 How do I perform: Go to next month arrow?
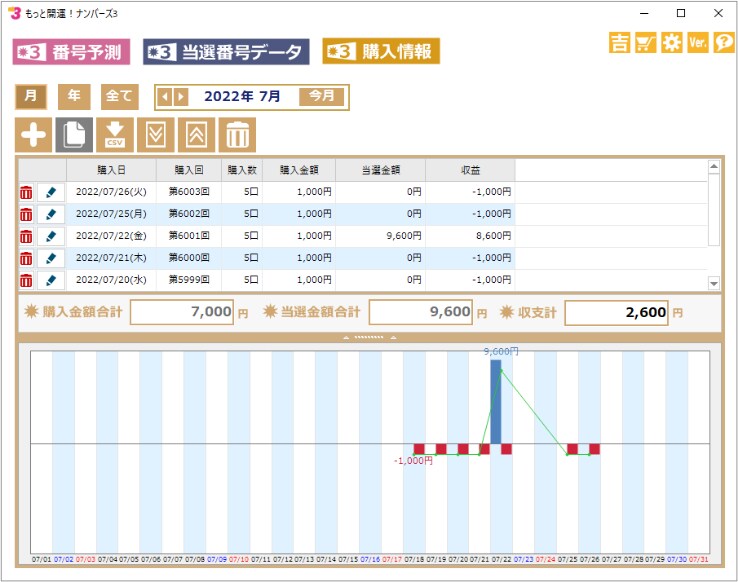point(181,97)
